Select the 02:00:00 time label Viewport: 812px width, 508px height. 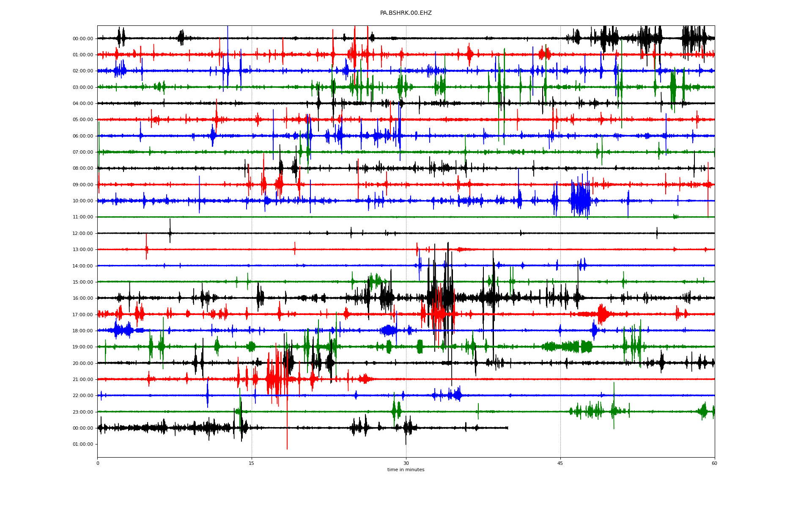(x=83, y=71)
